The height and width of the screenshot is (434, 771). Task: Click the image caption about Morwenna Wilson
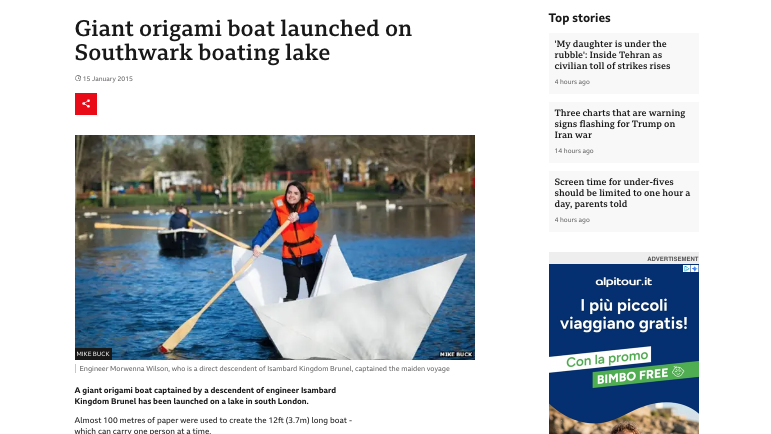click(x=265, y=369)
